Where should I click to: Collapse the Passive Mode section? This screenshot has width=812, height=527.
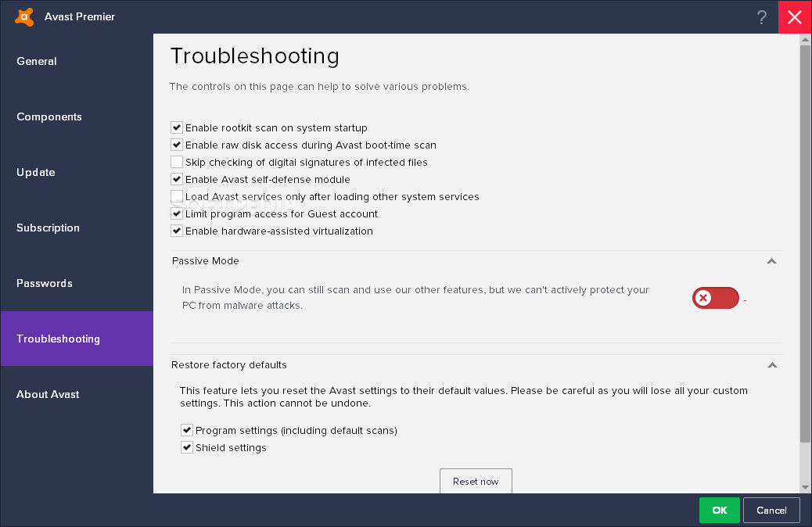click(x=771, y=261)
